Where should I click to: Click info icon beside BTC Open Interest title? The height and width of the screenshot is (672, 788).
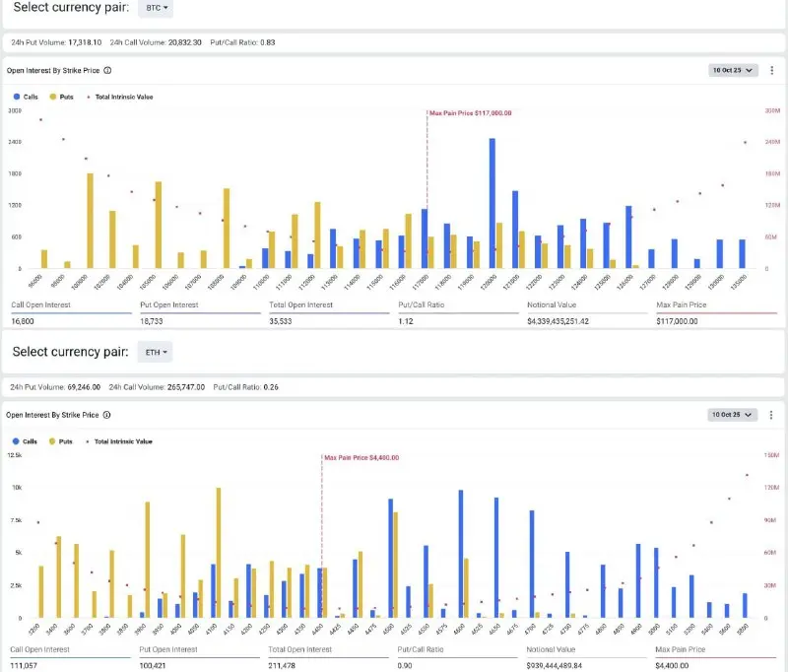107,70
